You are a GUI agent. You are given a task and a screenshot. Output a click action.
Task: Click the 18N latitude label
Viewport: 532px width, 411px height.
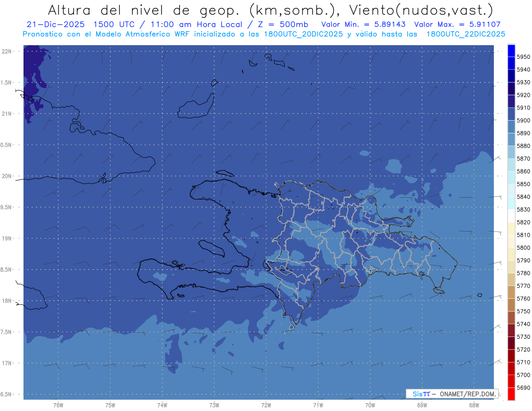(7, 301)
